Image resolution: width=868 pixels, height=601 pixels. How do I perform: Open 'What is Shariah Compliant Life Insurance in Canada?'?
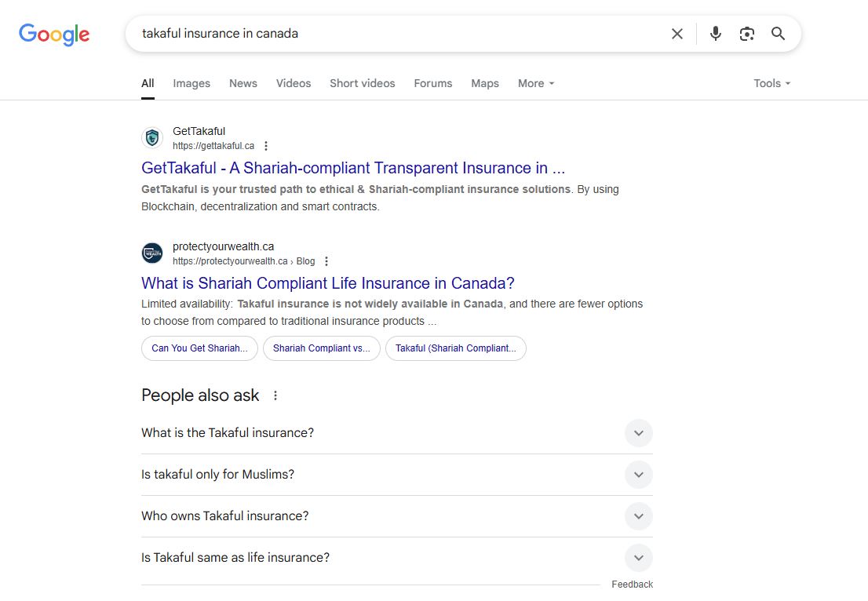point(328,283)
